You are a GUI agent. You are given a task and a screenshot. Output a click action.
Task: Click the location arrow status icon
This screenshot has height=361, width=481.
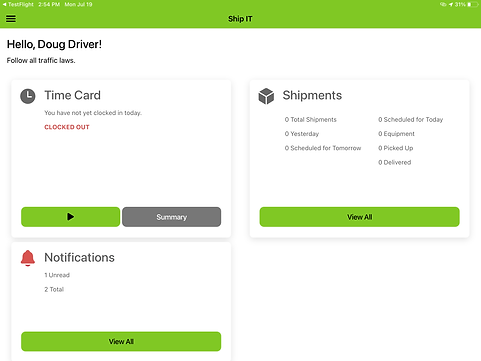[451, 4]
